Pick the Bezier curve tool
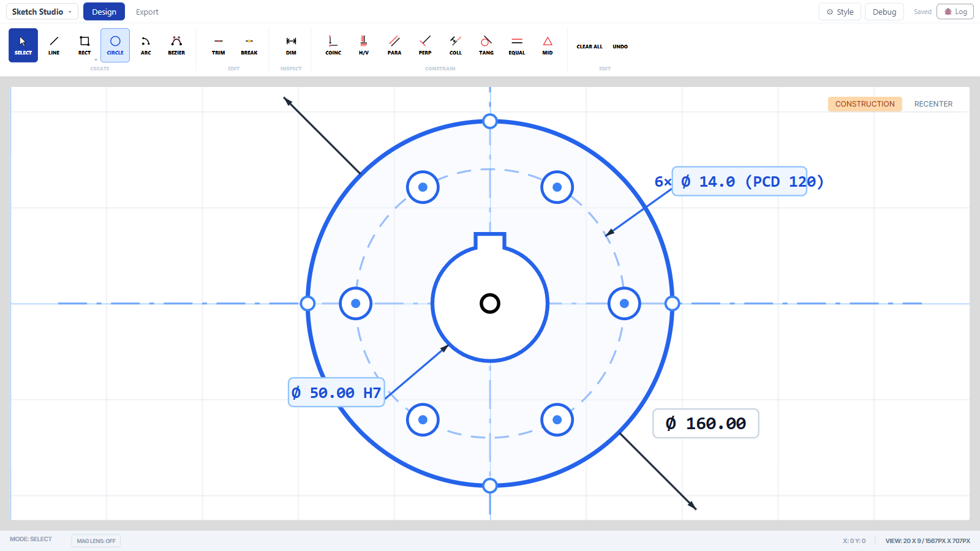The image size is (980, 551). 176,45
